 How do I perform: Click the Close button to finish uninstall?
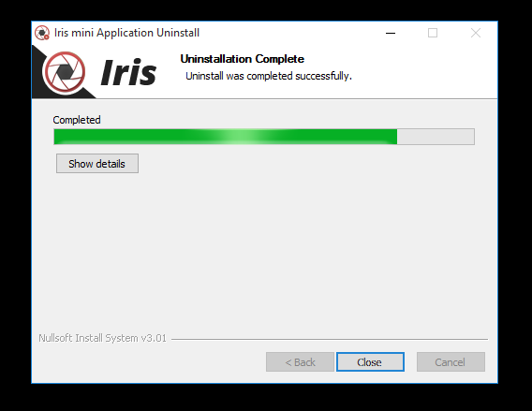click(x=370, y=361)
